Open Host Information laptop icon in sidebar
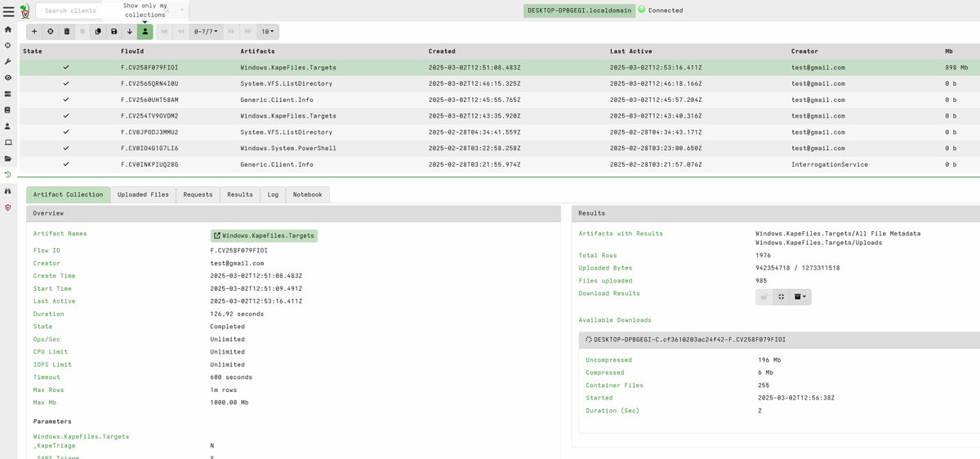The image size is (980, 459). coord(8,142)
